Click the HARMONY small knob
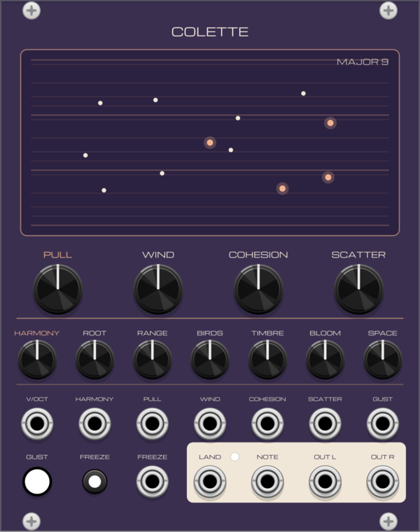Screen dimensions: 420x532 37,359
